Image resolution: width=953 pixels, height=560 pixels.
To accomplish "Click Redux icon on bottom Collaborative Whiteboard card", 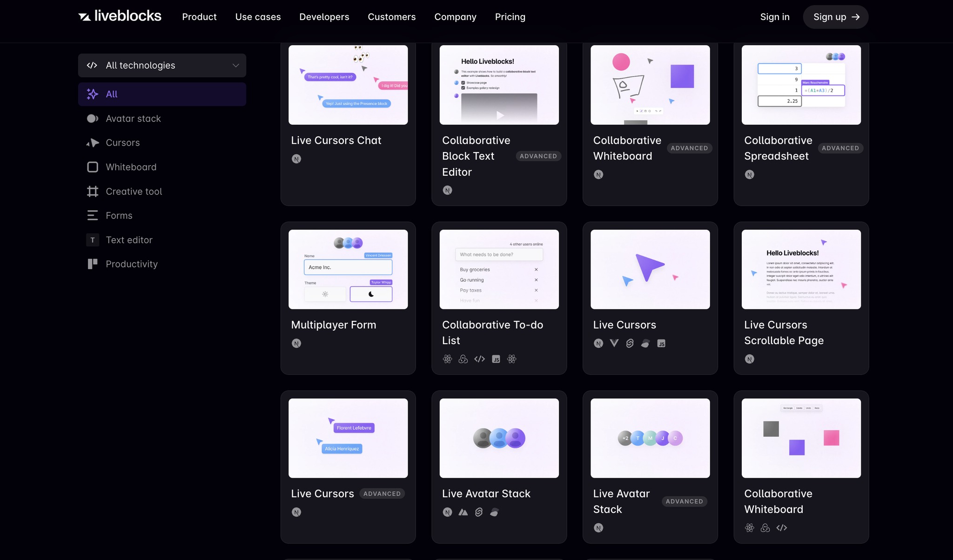I will [x=765, y=528].
